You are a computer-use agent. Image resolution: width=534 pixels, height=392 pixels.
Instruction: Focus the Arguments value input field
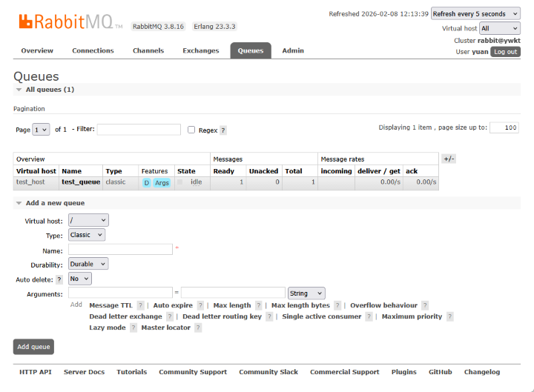[234, 293]
